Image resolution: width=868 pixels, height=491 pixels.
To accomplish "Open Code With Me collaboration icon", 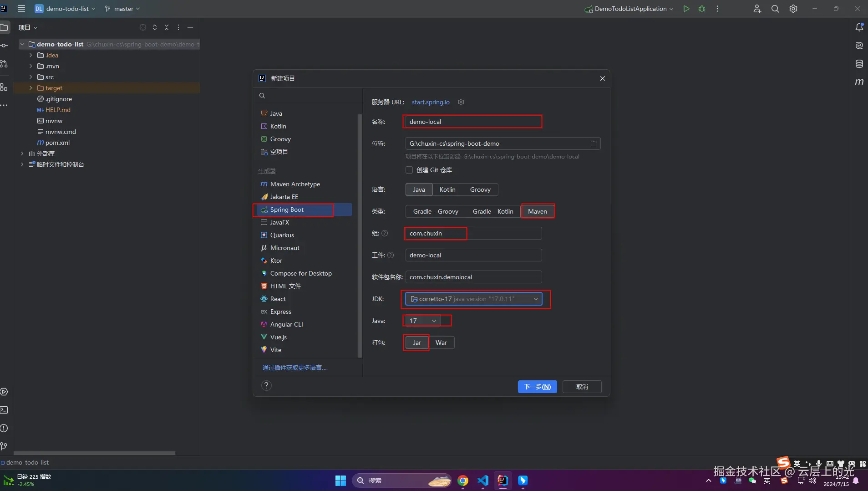I will coord(757,9).
